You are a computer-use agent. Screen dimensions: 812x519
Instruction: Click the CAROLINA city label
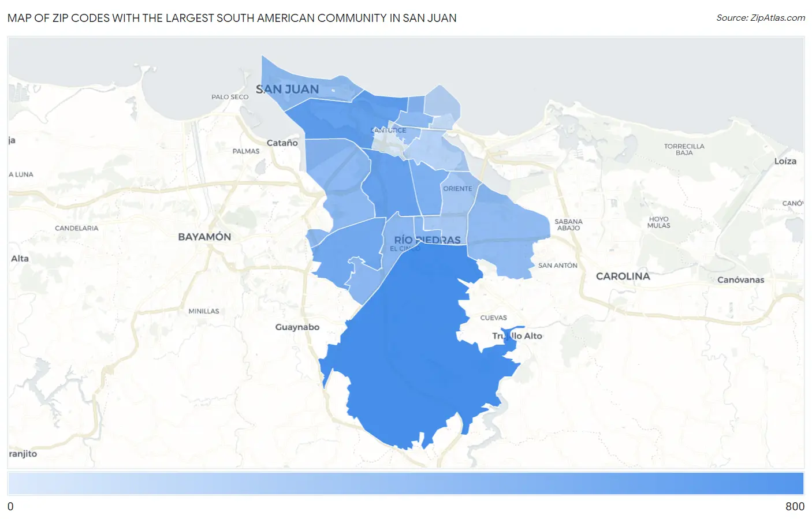tap(623, 276)
